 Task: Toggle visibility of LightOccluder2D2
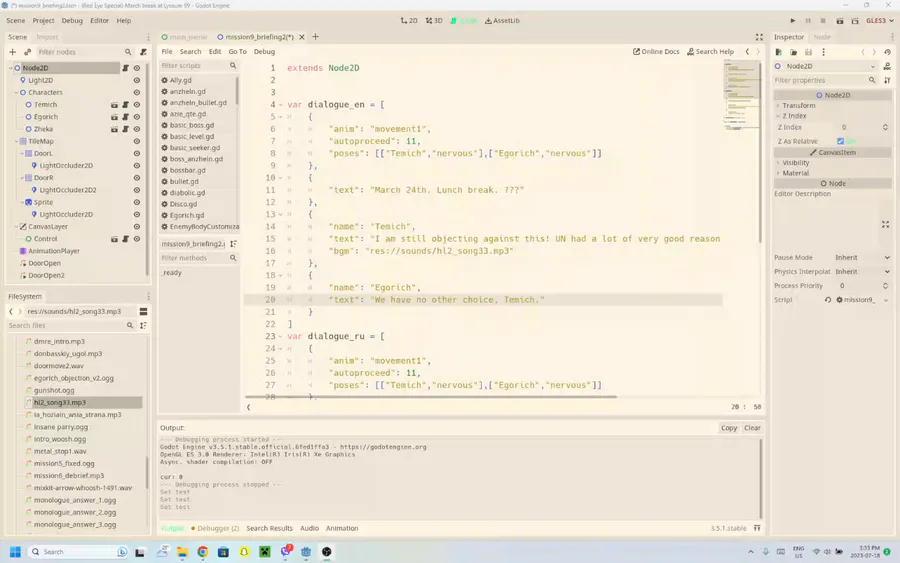(137, 190)
